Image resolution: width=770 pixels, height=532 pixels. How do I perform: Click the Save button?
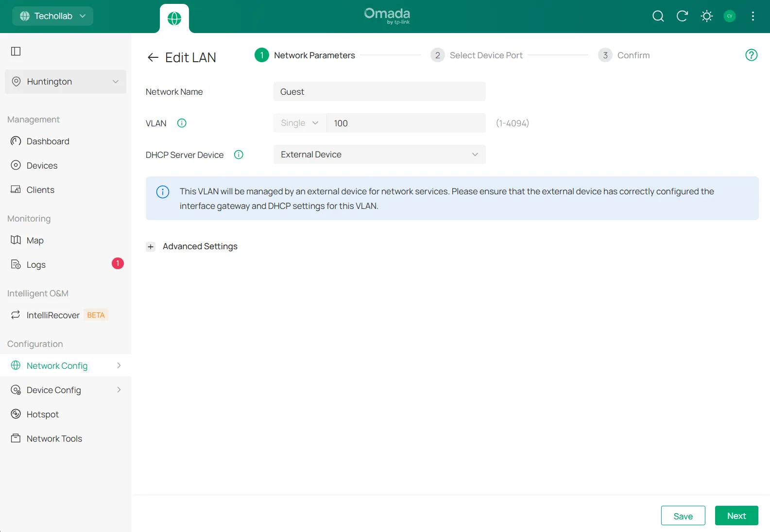click(x=683, y=516)
